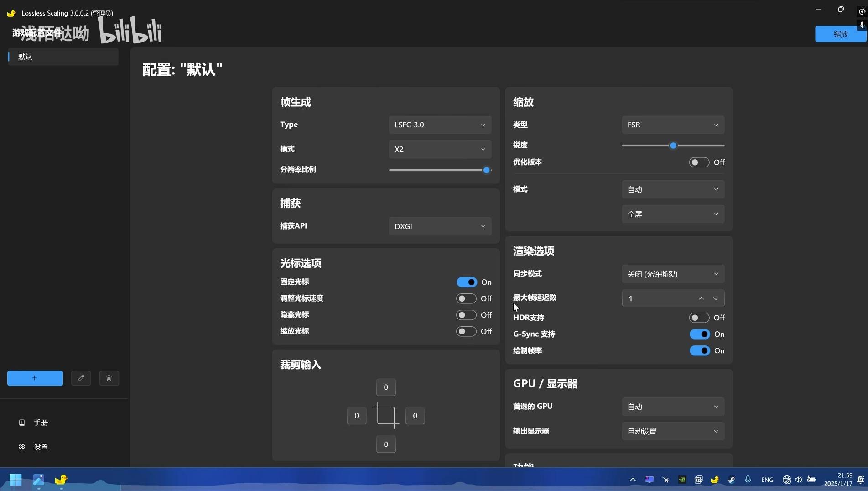Adjust the 分辨率比例 slider handle
Viewport: 868px width, 491px height.
487,170
